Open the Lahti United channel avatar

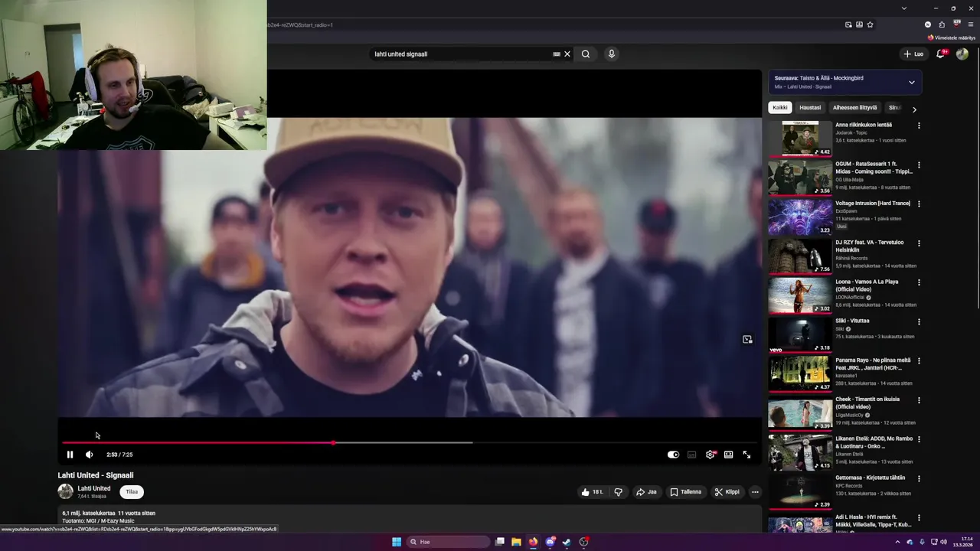click(x=66, y=491)
